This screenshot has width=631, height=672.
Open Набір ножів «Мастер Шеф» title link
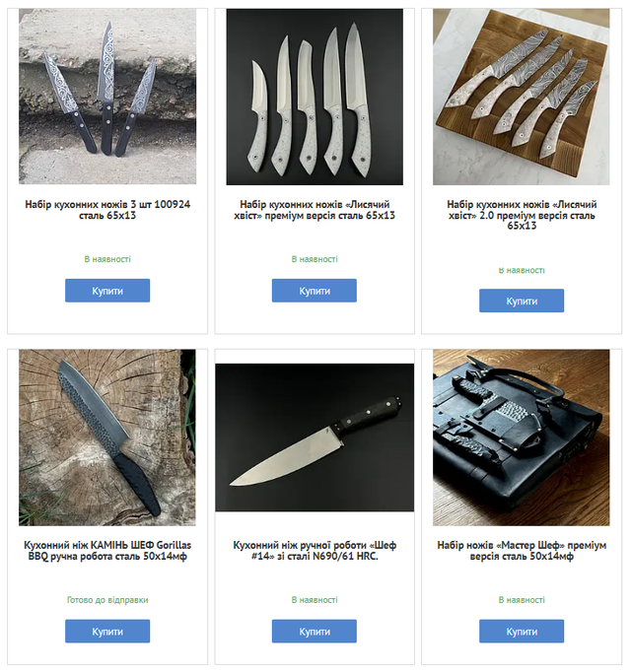tap(522, 551)
